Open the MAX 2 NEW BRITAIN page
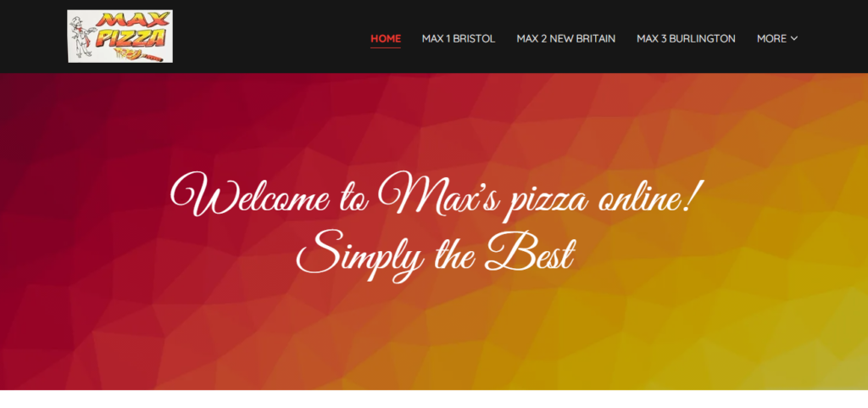The image size is (868, 408). pyautogui.click(x=565, y=39)
